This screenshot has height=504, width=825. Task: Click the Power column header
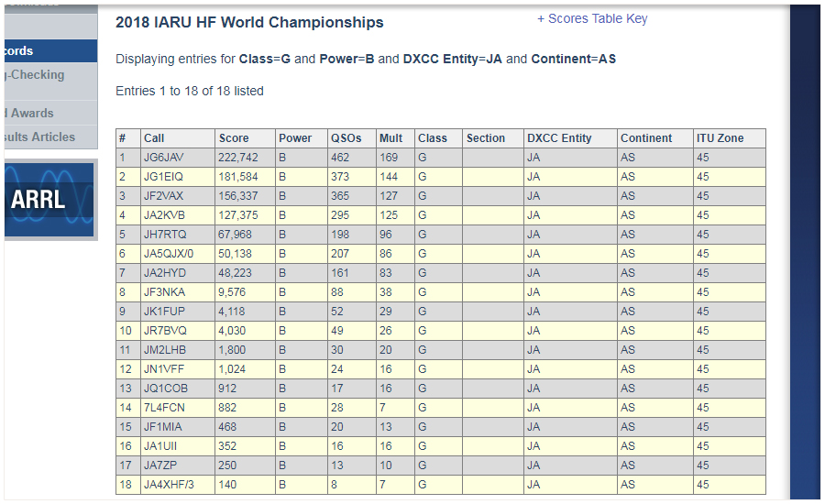click(x=295, y=138)
